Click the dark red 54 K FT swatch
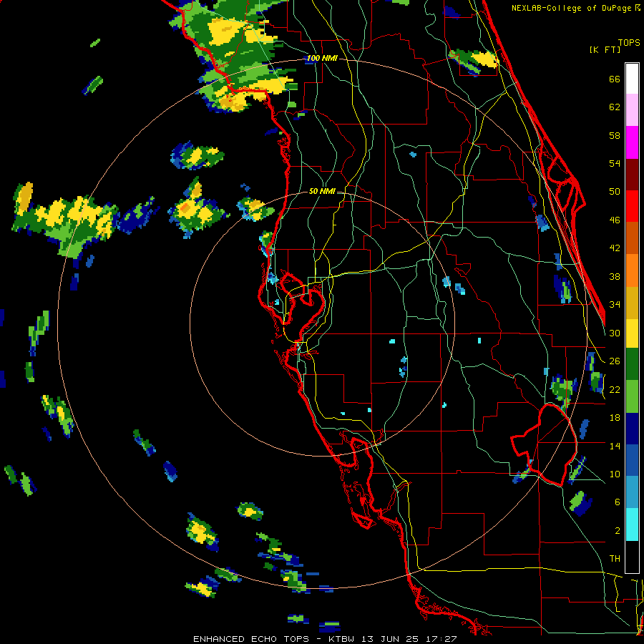Viewport: 644px width, 644px height. tap(632, 174)
